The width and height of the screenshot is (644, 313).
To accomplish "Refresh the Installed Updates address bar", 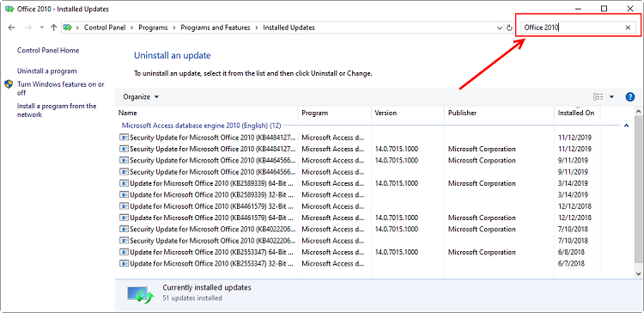I will [509, 28].
